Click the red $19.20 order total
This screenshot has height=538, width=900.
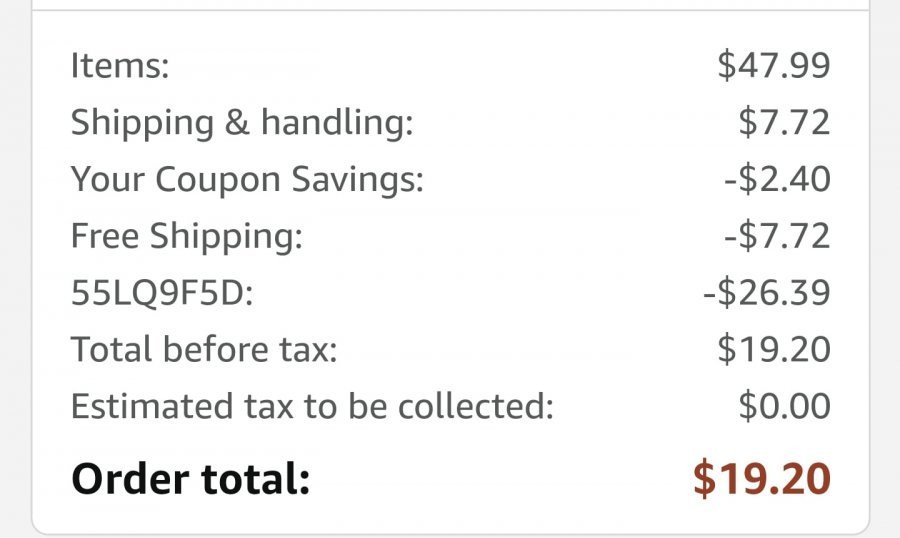762,478
